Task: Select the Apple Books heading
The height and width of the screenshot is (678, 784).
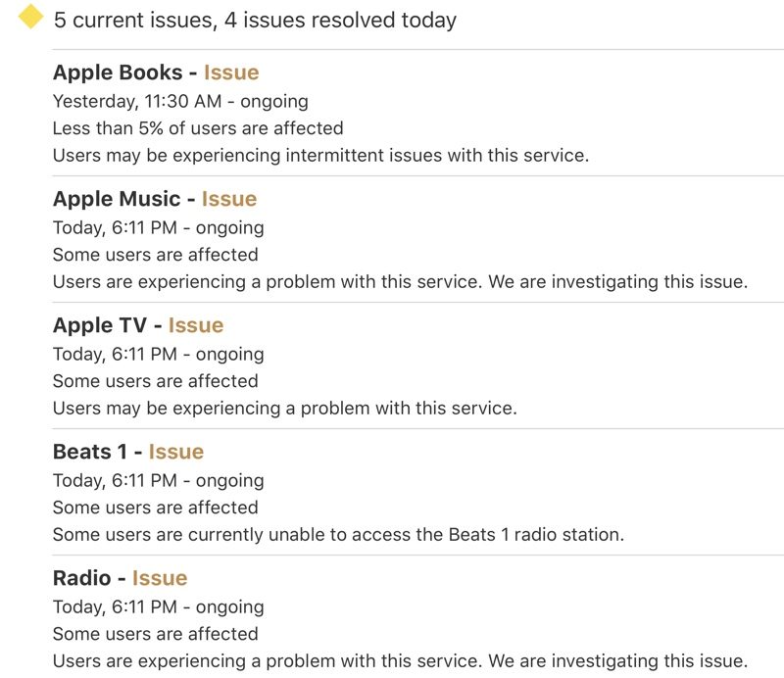Action: pyautogui.click(x=156, y=73)
